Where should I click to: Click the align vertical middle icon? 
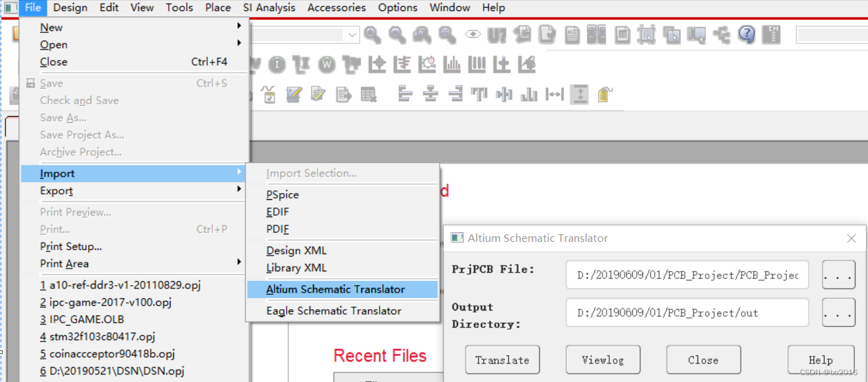coord(504,94)
